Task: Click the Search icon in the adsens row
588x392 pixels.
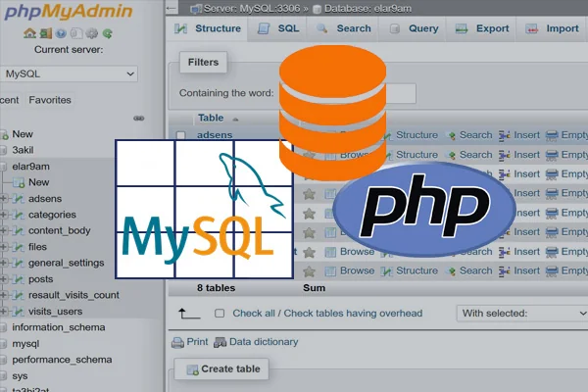Action: pyautogui.click(x=452, y=135)
